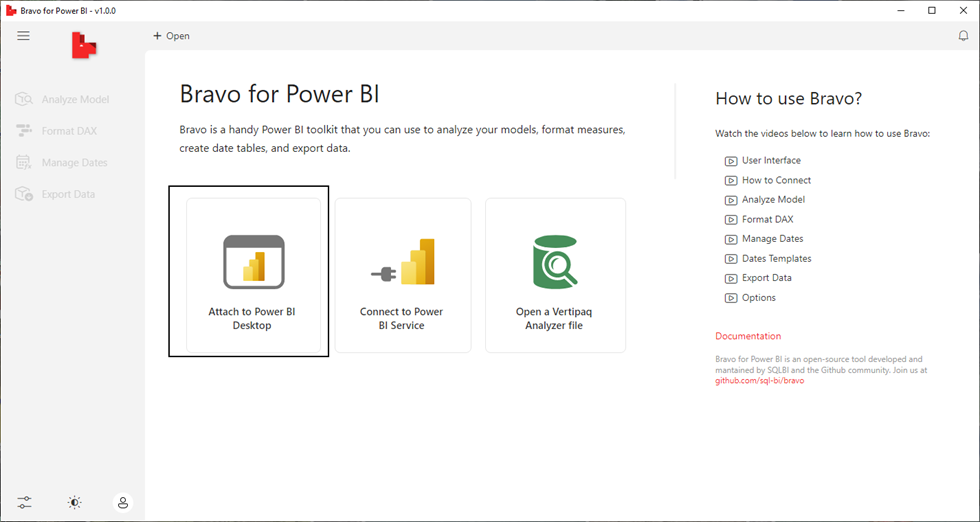
Task: Click 'Watch the videos below' text
Action: point(822,134)
